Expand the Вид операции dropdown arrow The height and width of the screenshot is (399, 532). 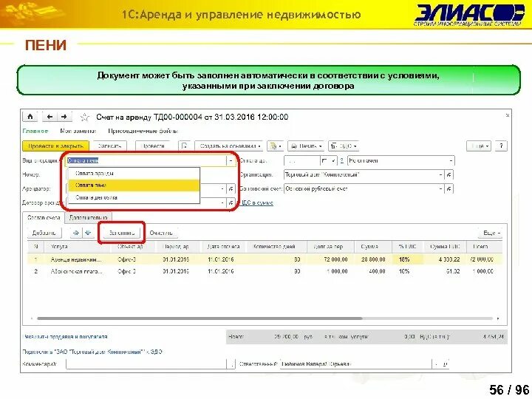(231, 160)
